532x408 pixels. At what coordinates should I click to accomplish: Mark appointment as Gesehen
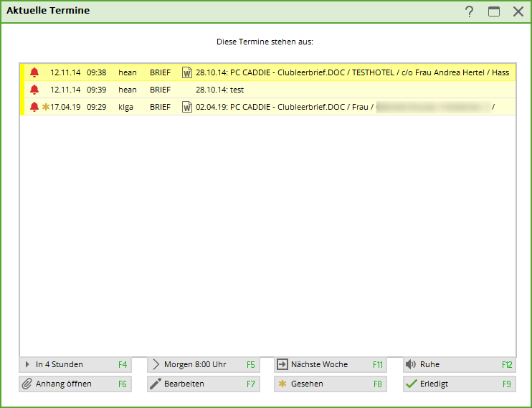pos(330,384)
